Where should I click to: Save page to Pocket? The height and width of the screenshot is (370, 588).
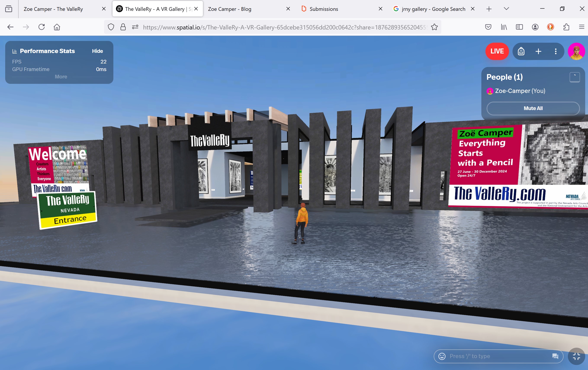(x=488, y=27)
